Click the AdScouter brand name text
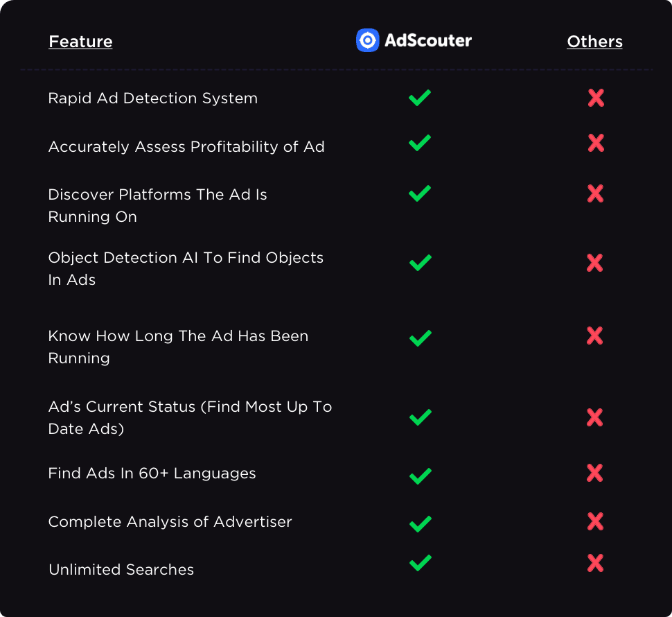Screen dimensions: 672x617 coord(428,40)
